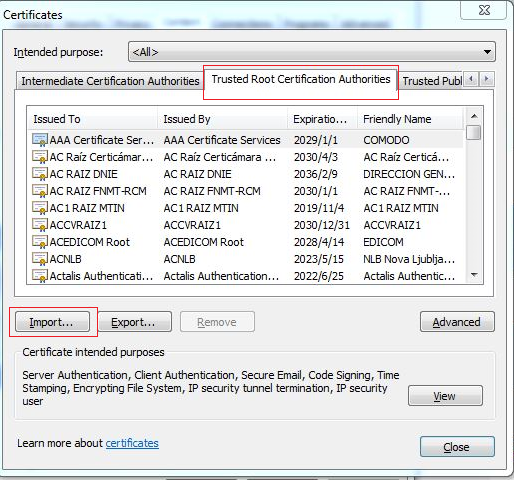This screenshot has width=514, height=480.
Task: Click certificate icon next to AC RAIZ DNIE
Action: [40, 174]
